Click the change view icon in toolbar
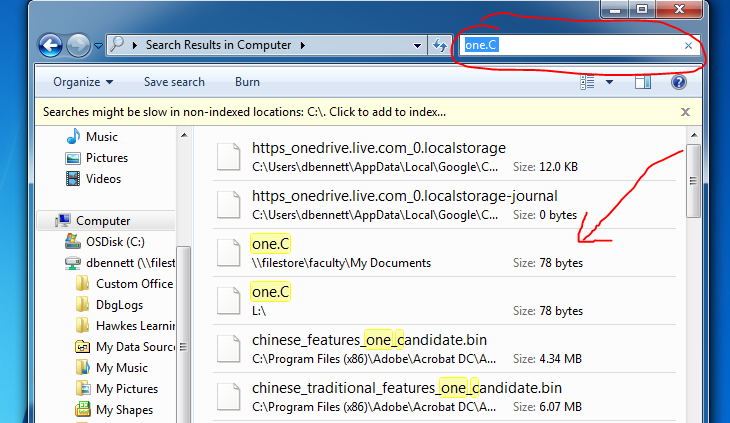This screenshot has width=730, height=423. pos(588,82)
